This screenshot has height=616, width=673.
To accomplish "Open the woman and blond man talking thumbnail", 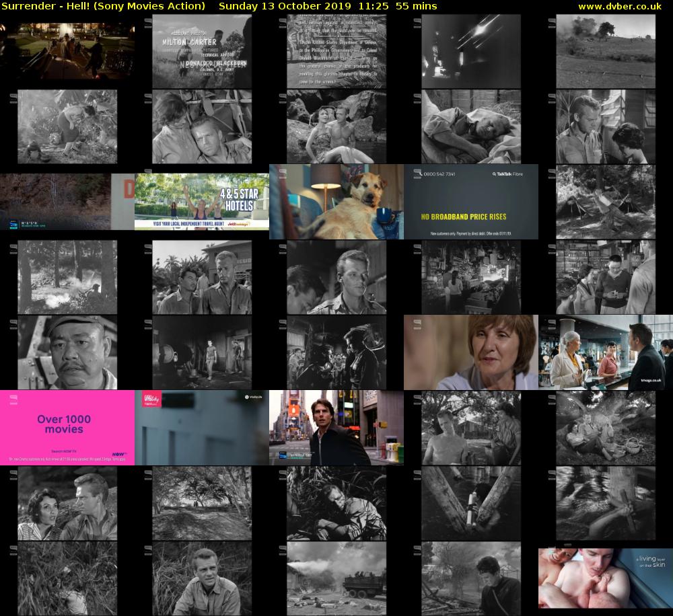I will tap(67, 503).
